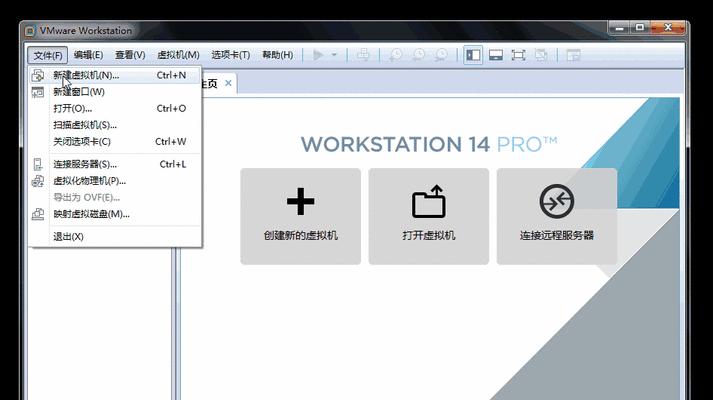Choose 新建窗口(W) menu entry
713x400 pixels.
(x=115, y=92)
